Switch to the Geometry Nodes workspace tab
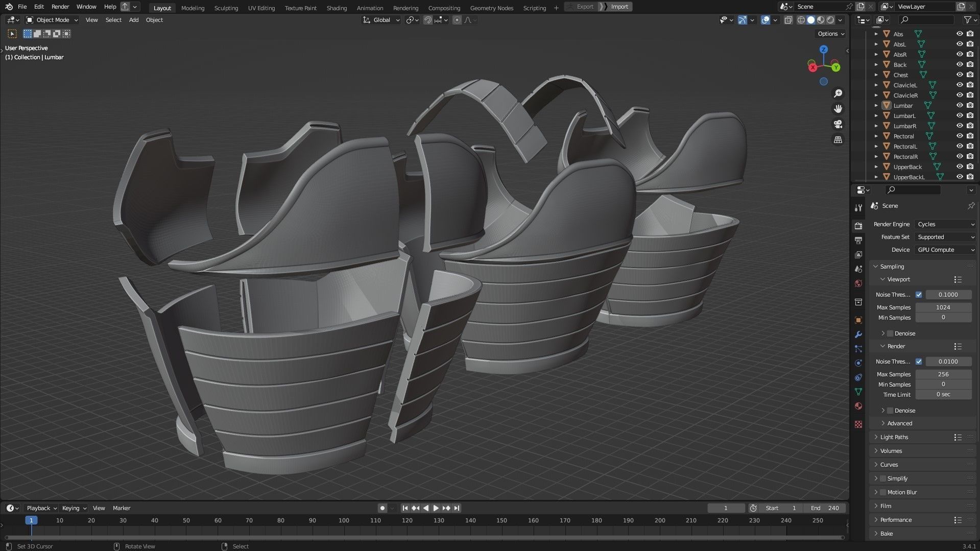 click(491, 8)
